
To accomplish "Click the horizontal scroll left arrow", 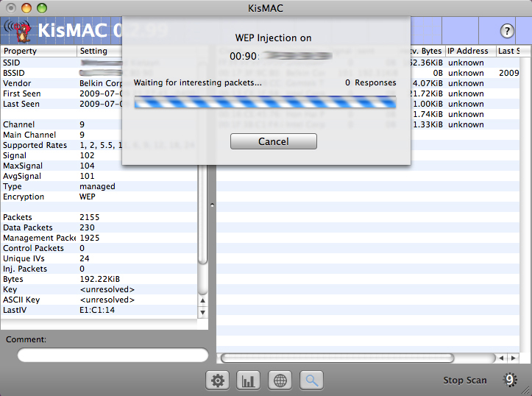I will (x=501, y=358).
